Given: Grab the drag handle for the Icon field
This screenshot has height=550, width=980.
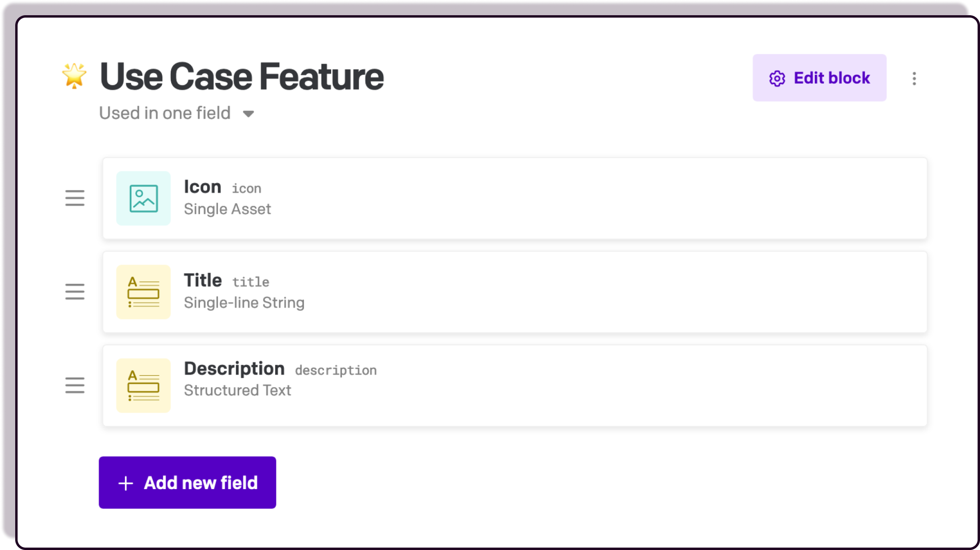Looking at the screenshot, I should [x=75, y=198].
